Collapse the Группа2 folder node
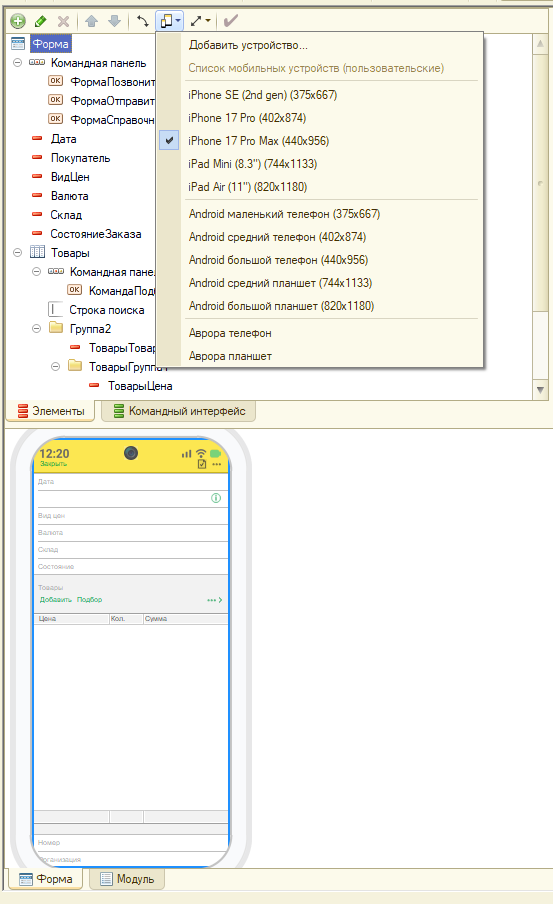The height and width of the screenshot is (904, 553). tap(36, 329)
